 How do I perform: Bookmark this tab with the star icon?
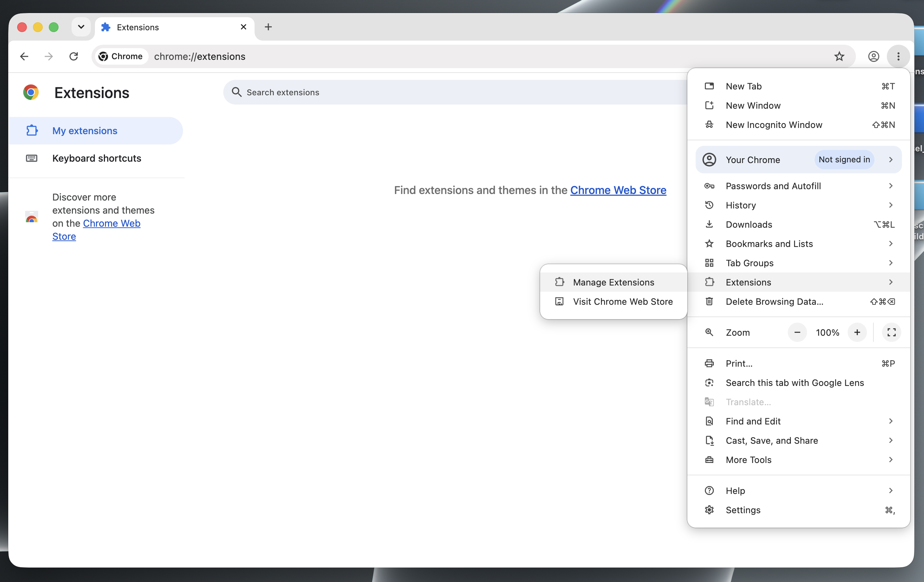click(839, 56)
